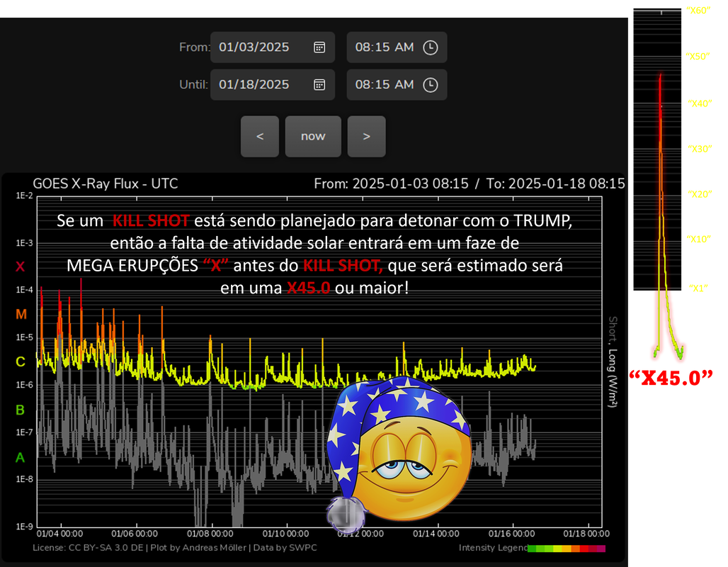
Task: Click the green 'A' flare class label
Action: (x=20, y=458)
